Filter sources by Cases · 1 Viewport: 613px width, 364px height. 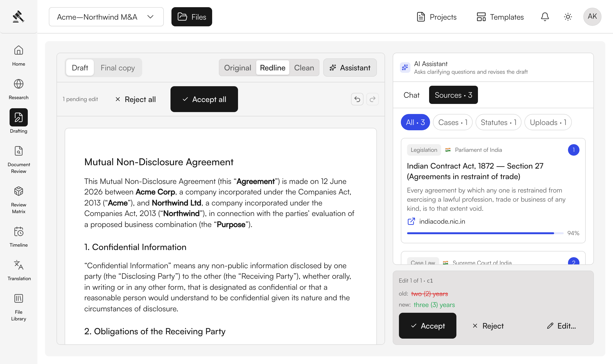pyautogui.click(x=453, y=122)
